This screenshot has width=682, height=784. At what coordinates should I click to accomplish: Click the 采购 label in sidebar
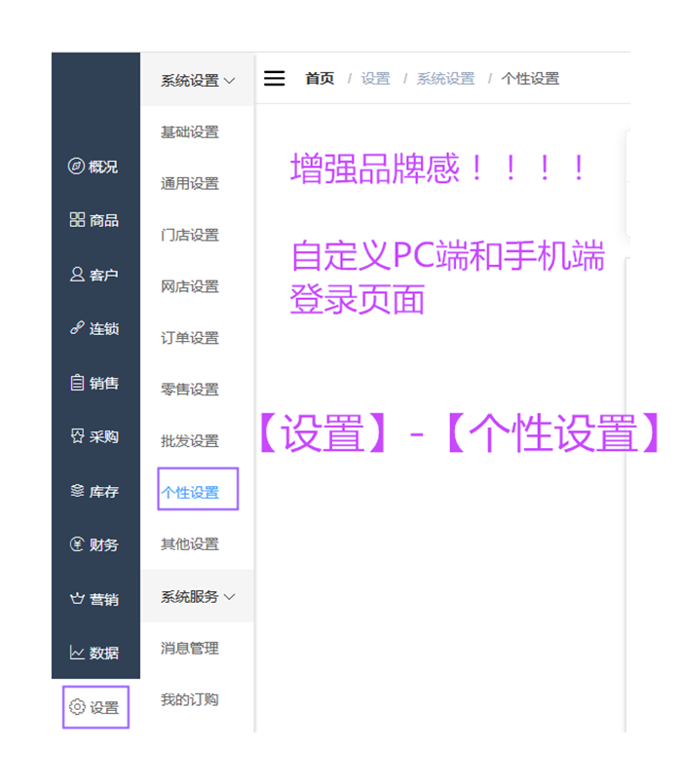pos(104,436)
